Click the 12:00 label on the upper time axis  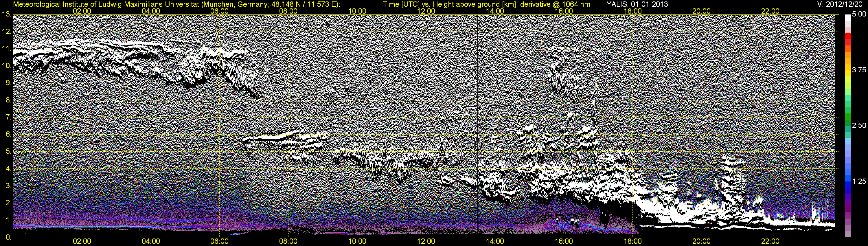click(x=426, y=11)
